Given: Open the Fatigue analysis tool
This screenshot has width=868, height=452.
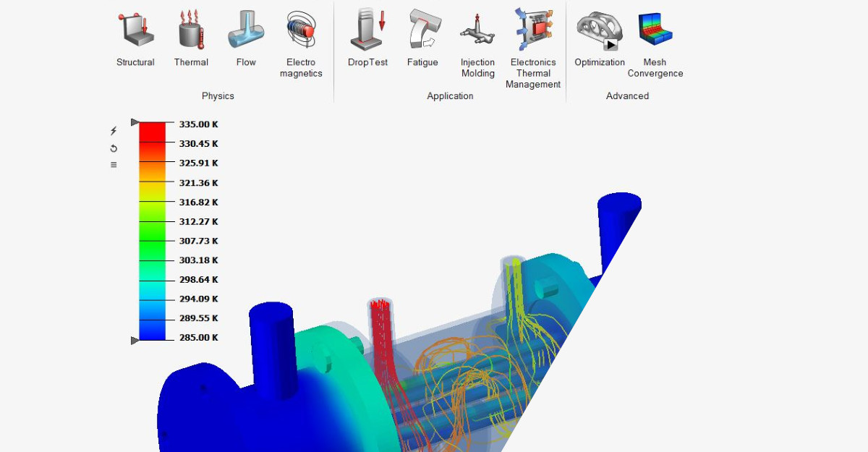Looking at the screenshot, I should (x=423, y=29).
